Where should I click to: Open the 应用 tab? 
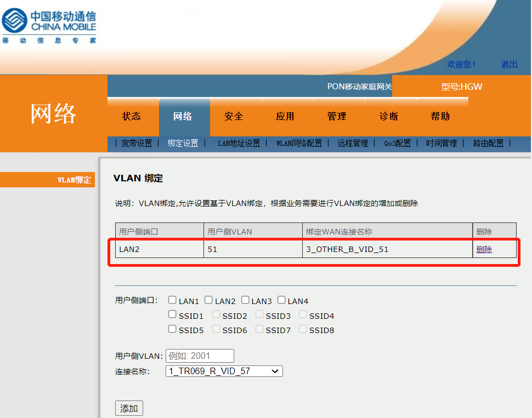[x=285, y=116]
